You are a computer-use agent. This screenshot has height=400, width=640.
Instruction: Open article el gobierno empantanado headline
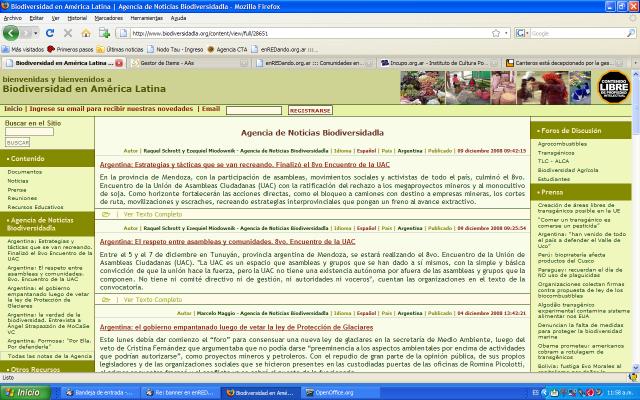tap(236, 327)
